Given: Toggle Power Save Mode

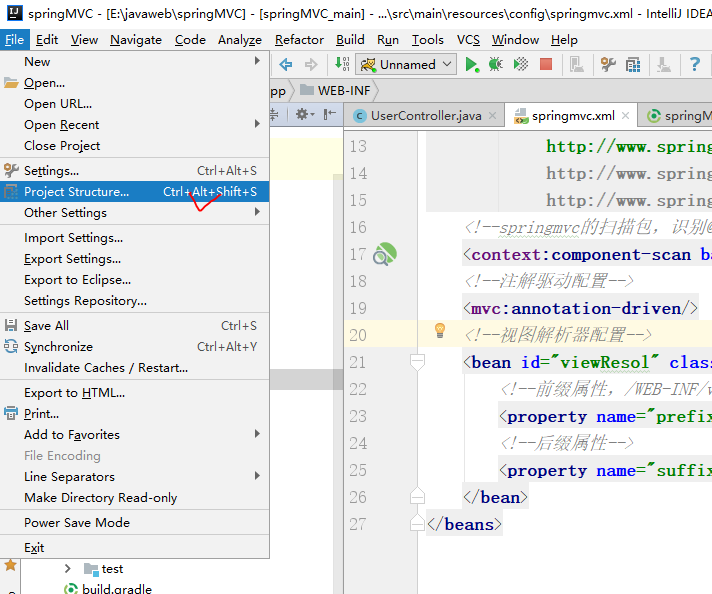Looking at the screenshot, I should [134, 522].
